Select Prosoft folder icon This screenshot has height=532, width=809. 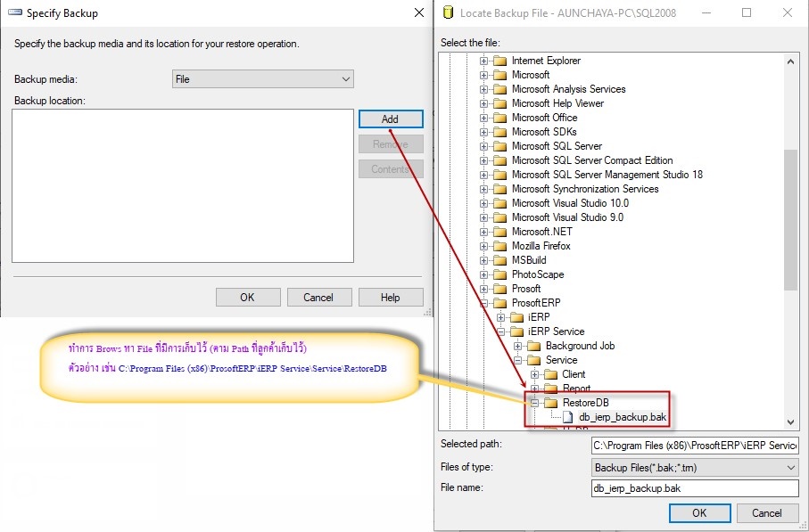point(500,290)
